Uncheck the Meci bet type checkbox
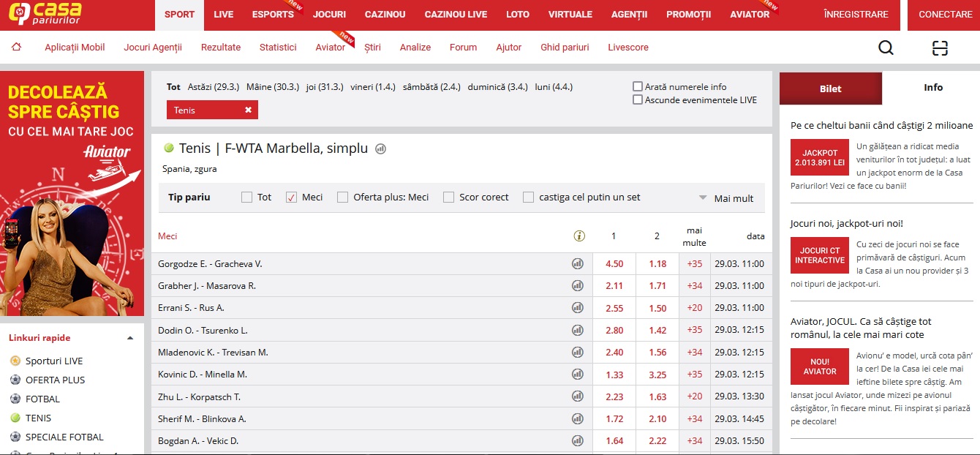 [x=291, y=197]
